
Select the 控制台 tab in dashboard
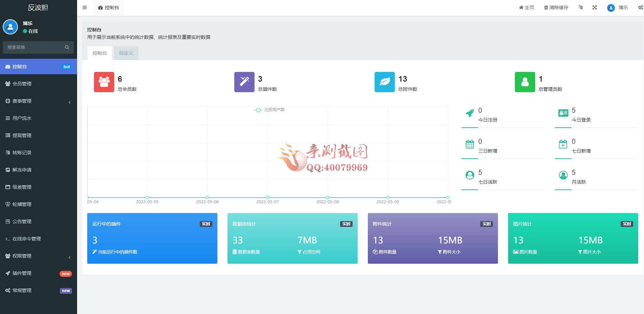99,53
